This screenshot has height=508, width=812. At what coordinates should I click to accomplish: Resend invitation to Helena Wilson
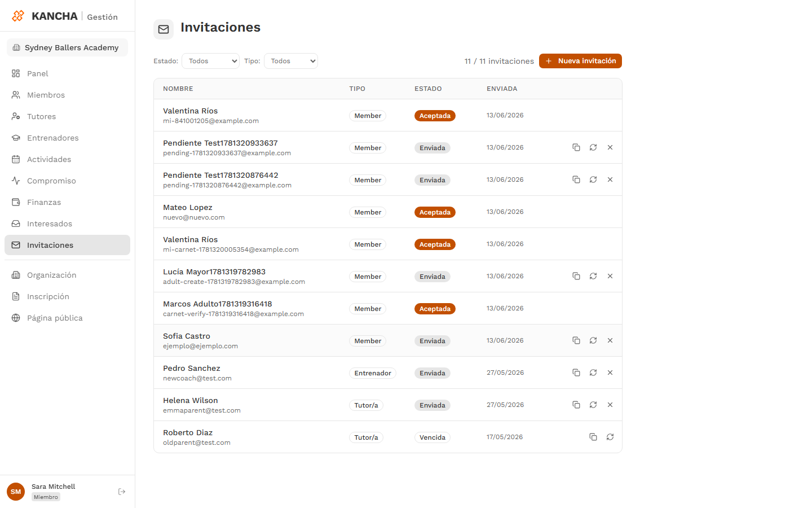(593, 405)
